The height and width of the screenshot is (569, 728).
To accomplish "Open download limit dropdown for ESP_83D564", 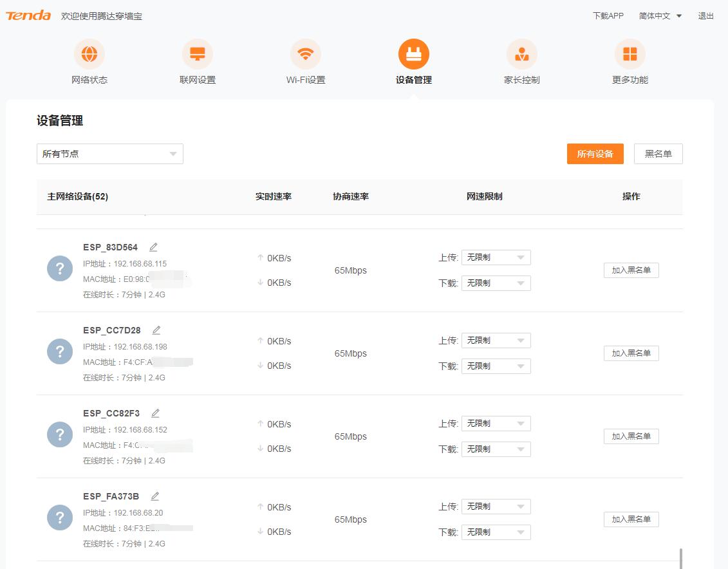I will pyautogui.click(x=496, y=283).
